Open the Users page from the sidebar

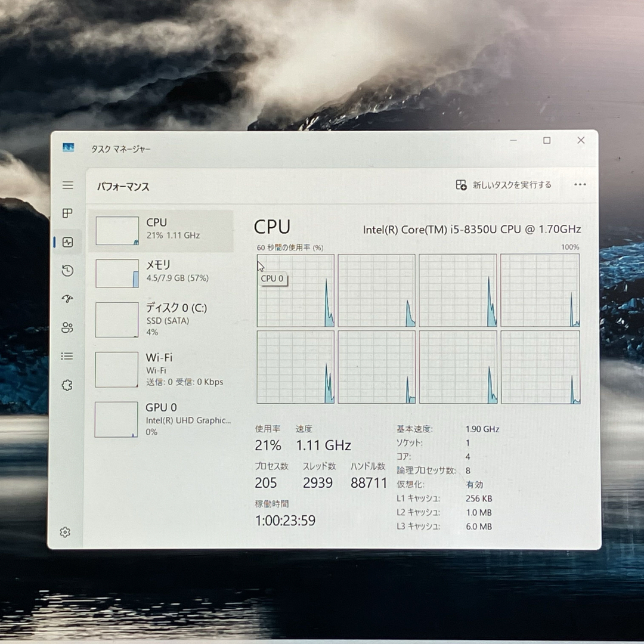[67, 327]
